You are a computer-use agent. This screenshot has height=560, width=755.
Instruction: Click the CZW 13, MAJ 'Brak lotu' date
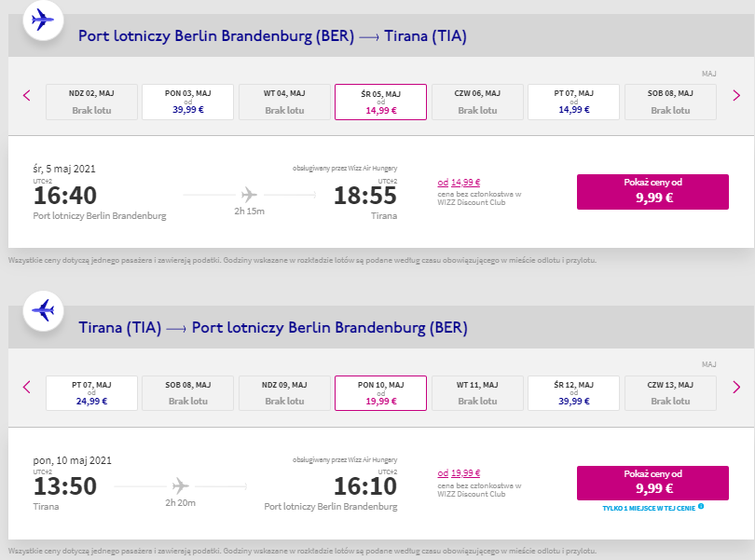[670, 393]
